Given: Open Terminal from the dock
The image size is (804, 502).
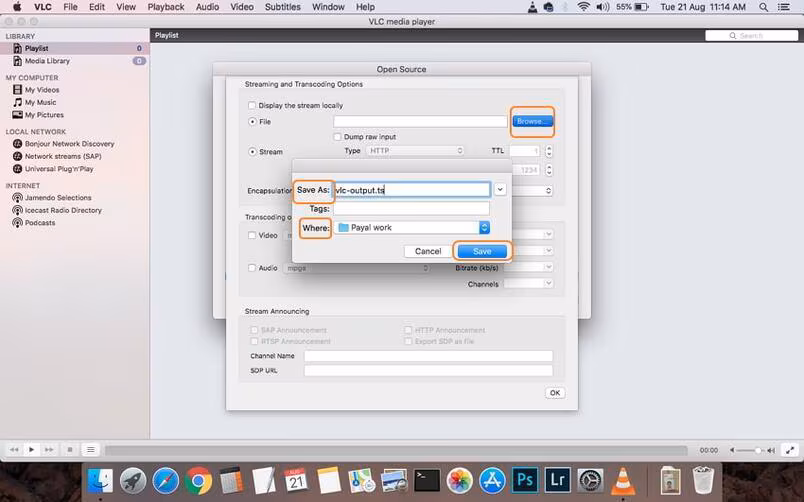Looking at the screenshot, I should click(x=427, y=481).
